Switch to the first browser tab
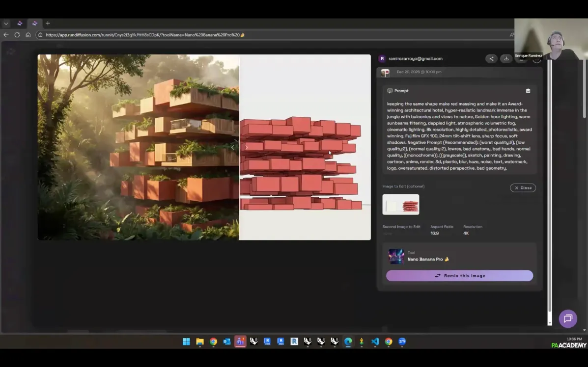588x367 pixels. [x=20, y=23]
